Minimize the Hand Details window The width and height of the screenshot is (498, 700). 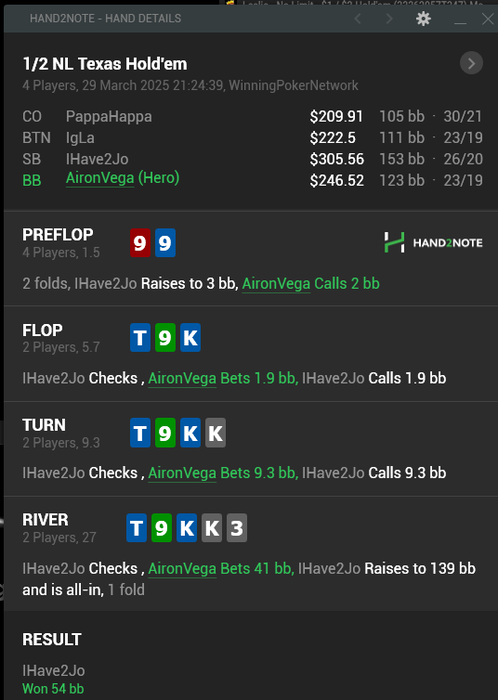[x=460, y=19]
